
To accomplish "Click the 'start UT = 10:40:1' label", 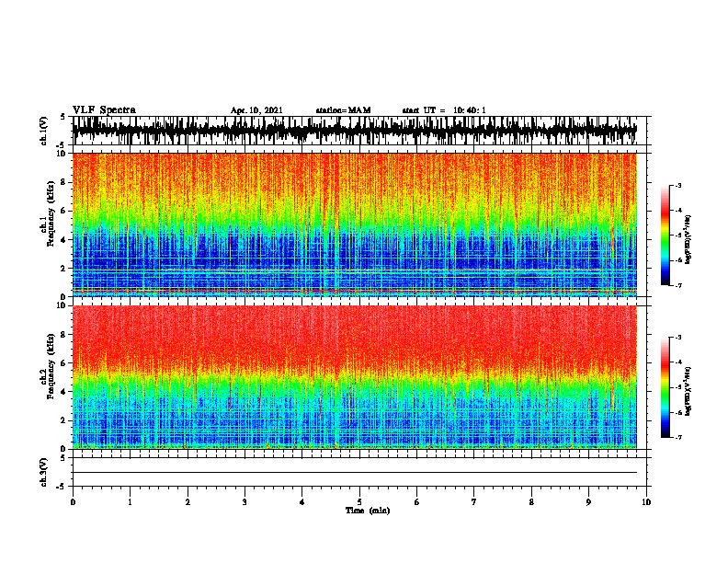I will click(444, 110).
